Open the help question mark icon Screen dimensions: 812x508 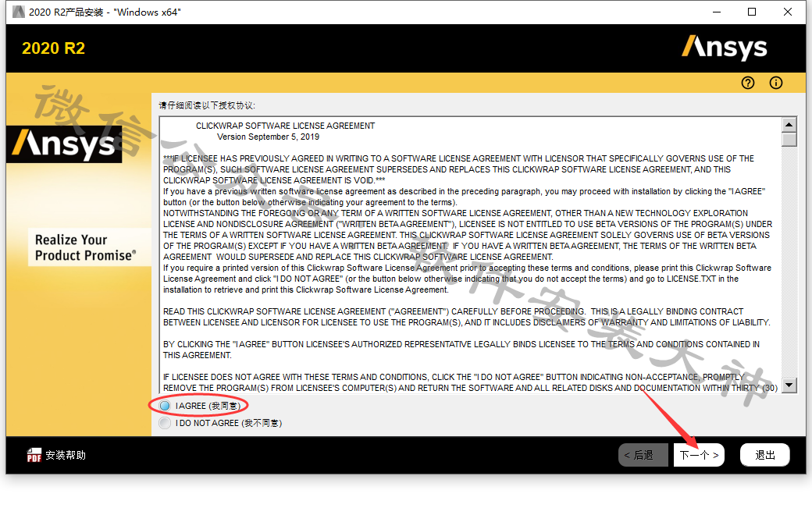pos(748,83)
